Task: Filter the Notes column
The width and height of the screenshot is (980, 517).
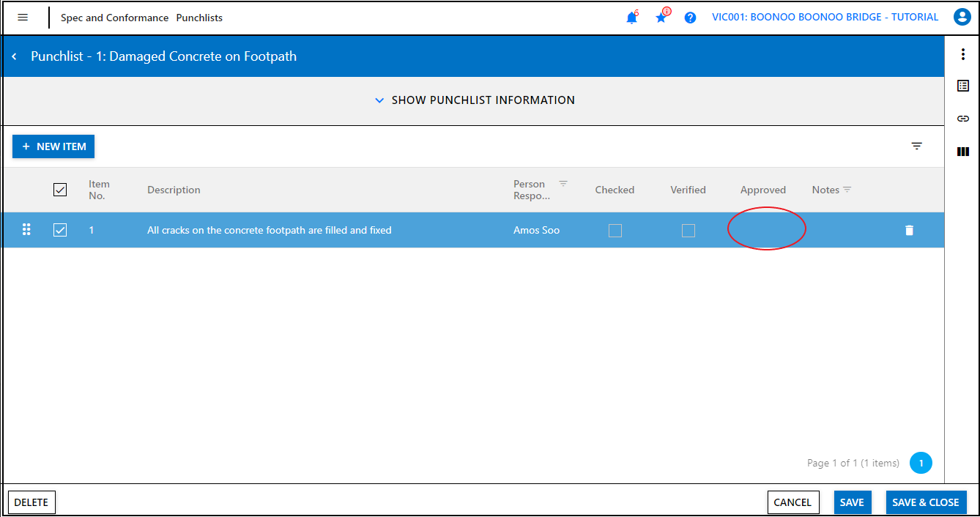Action: 847,190
